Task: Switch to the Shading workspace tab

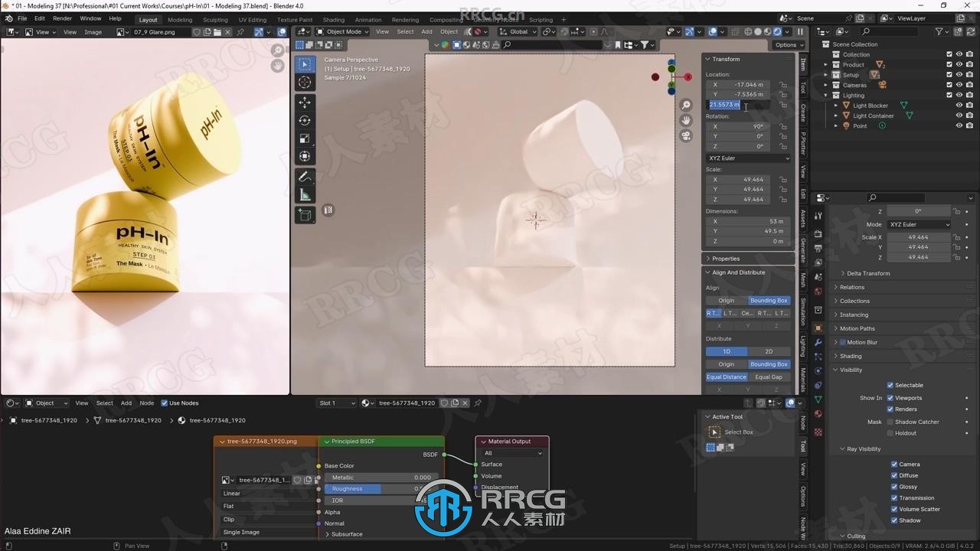Action: click(x=333, y=20)
